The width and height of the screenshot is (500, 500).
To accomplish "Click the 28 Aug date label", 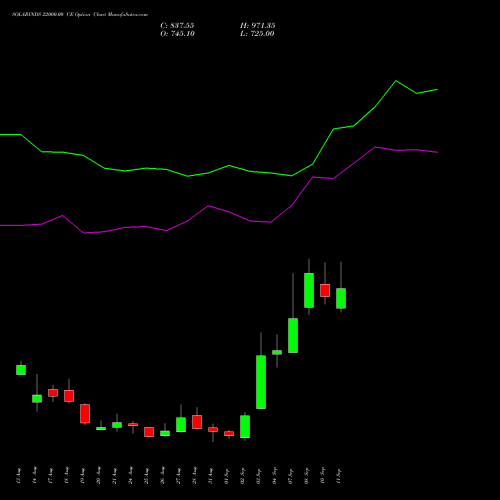I will pyautogui.click(x=195, y=476).
